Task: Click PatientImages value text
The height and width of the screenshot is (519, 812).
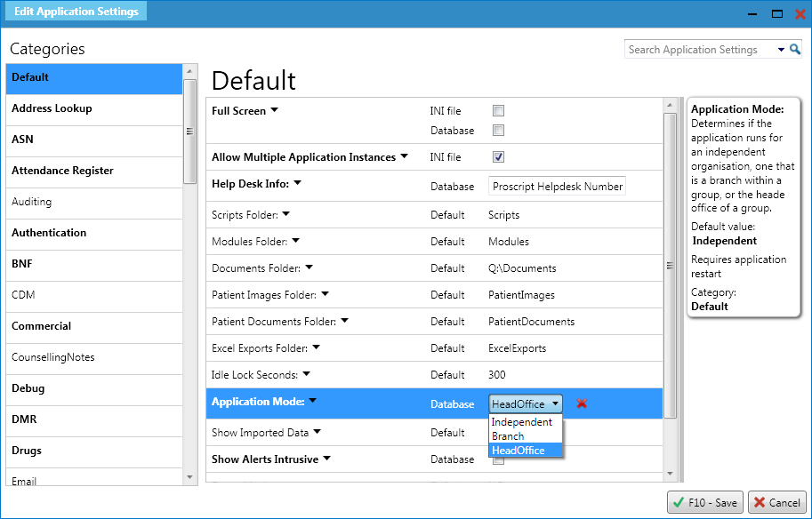Action: (x=521, y=295)
